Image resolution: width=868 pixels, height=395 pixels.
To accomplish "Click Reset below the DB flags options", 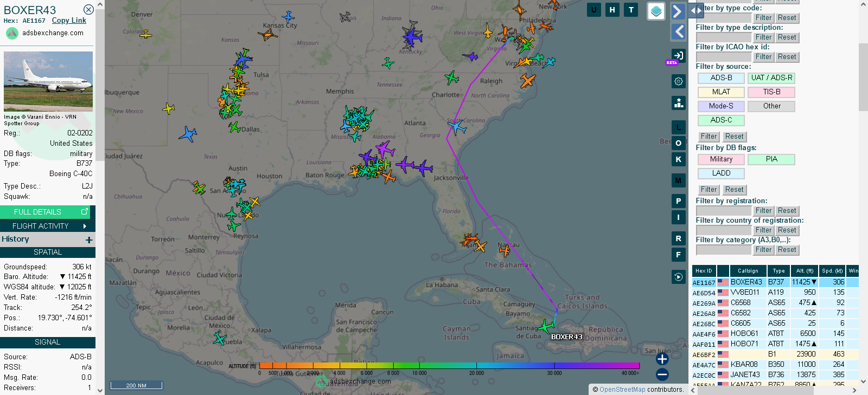I will (734, 190).
